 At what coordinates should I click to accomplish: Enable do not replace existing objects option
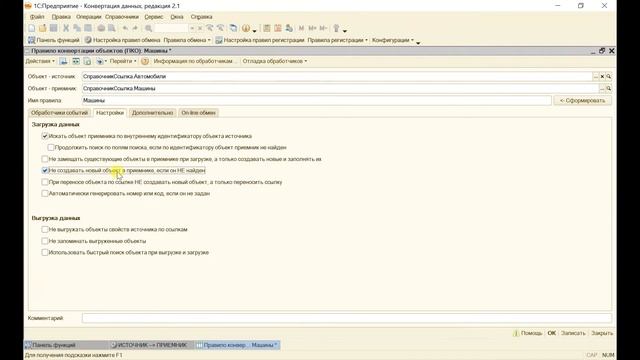[45, 159]
